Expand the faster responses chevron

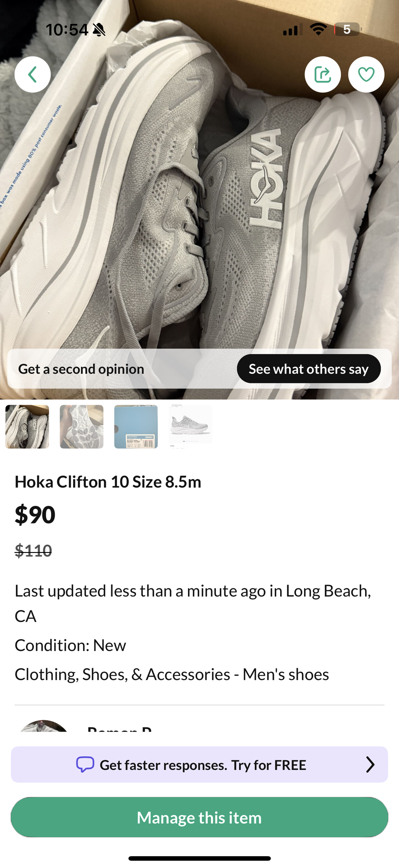click(x=370, y=764)
